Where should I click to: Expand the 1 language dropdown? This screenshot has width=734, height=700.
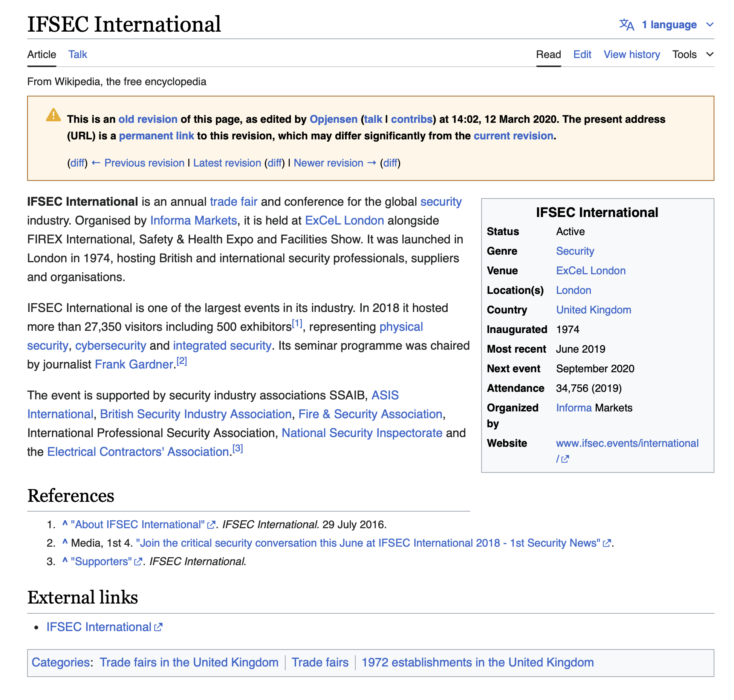[x=669, y=25]
